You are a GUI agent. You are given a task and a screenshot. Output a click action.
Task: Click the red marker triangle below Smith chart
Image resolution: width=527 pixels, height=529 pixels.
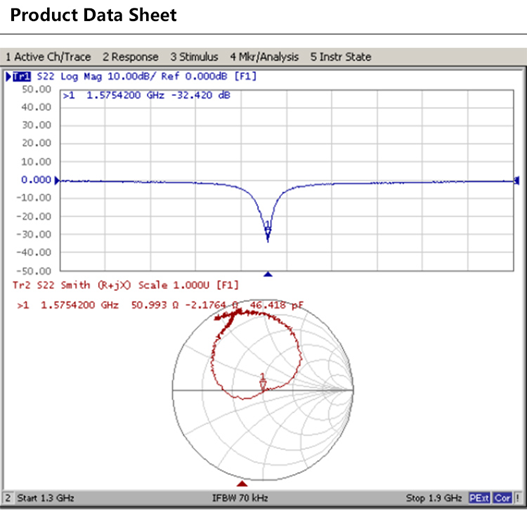pos(242,484)
